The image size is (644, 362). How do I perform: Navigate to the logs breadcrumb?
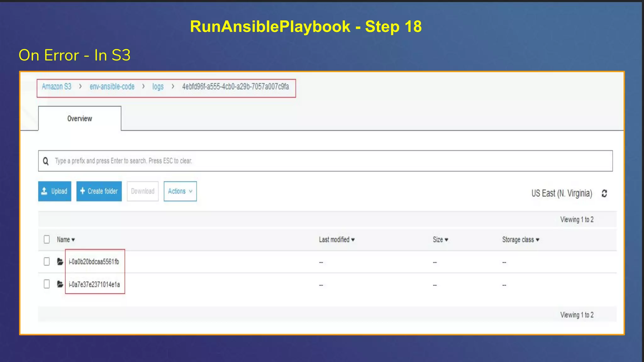point(158,86)
